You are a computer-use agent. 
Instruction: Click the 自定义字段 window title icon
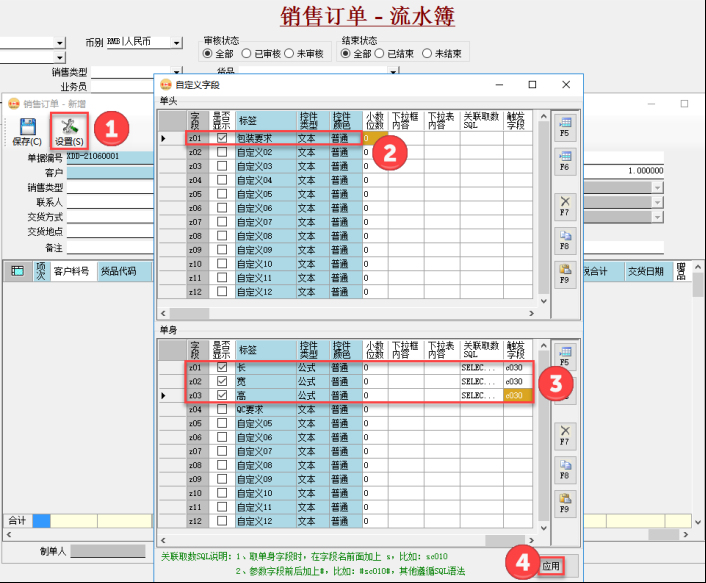click(166, 85)
